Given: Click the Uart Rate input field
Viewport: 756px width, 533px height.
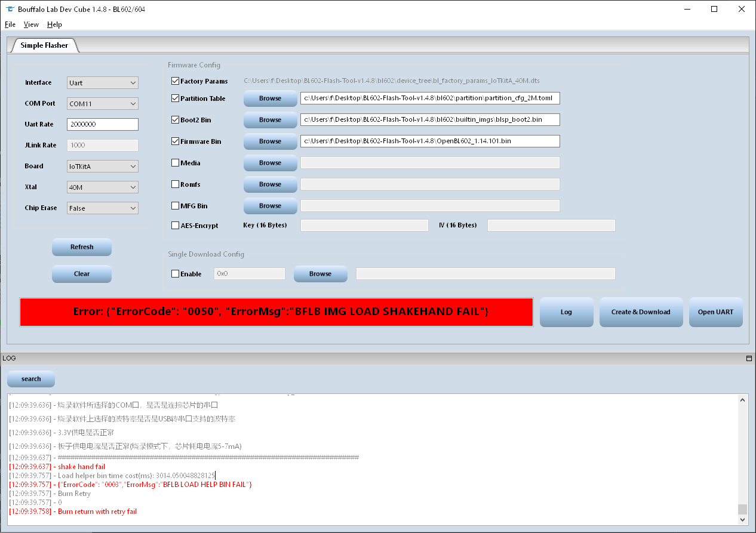Looking at the screenshot, I should click(103, 125).
